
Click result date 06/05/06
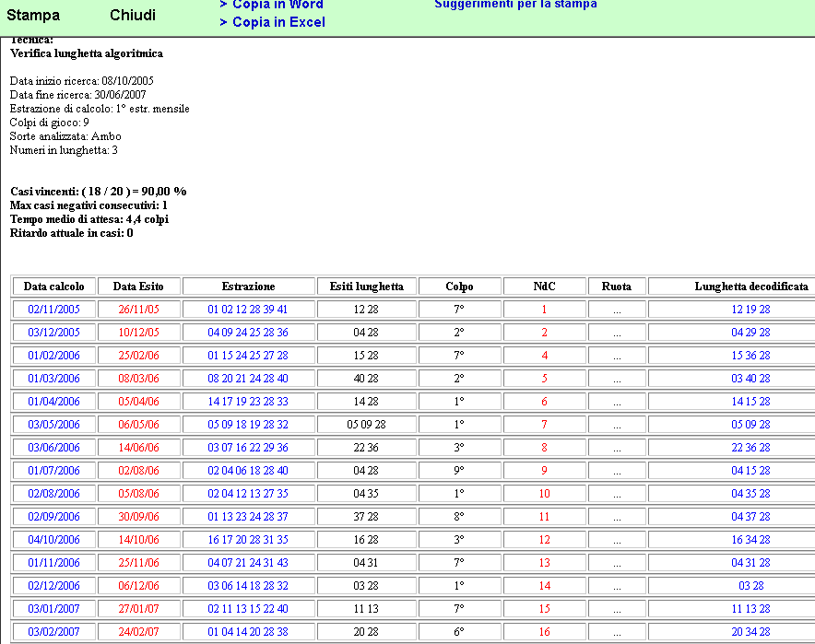coord(139,425)
